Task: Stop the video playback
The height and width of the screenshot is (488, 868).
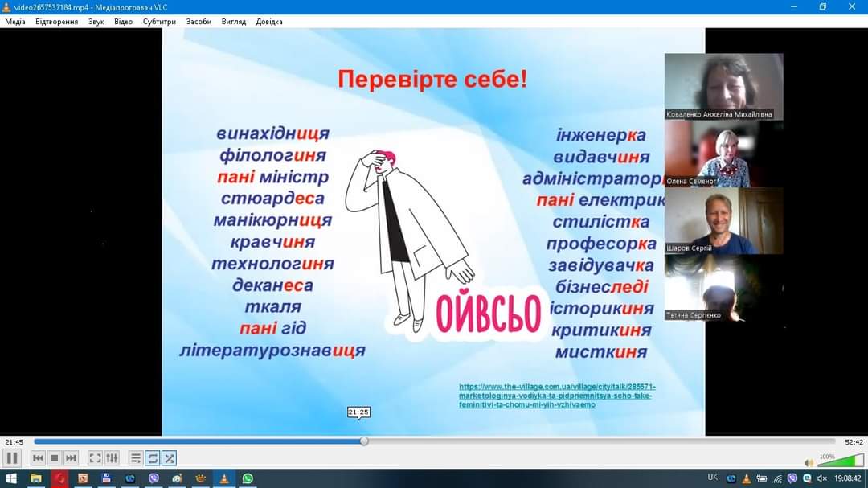Action: click(55, 458)
